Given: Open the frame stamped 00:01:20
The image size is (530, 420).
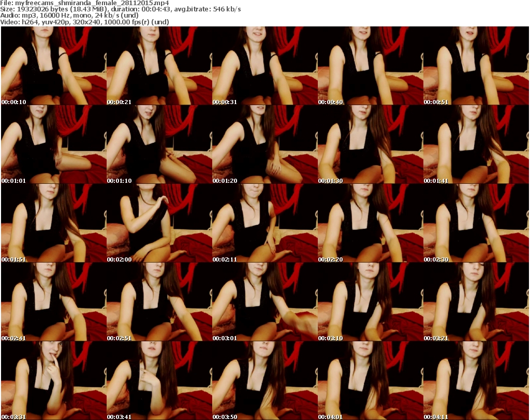Looking at the screenshot, I should 264,144.
